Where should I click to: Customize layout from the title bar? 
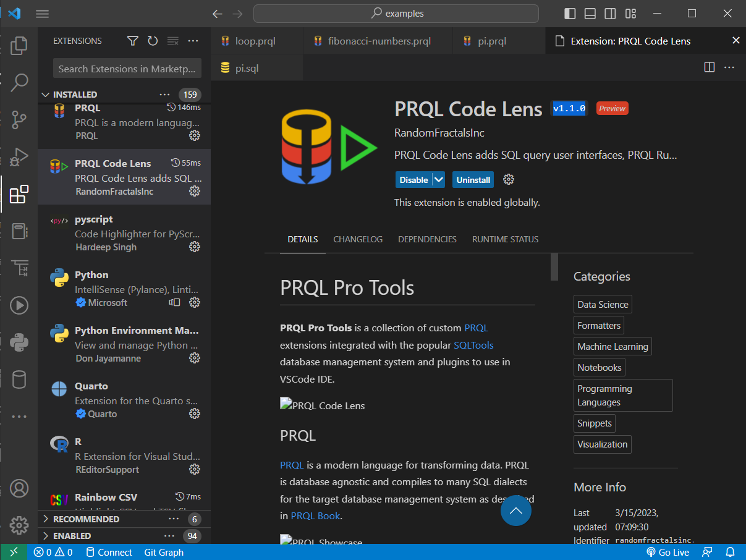(x=630, y=14)
